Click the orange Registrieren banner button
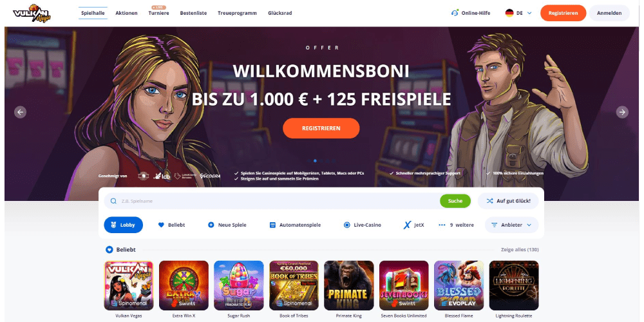This screenshot has height=322, width=644. click(x=321, y=128)
